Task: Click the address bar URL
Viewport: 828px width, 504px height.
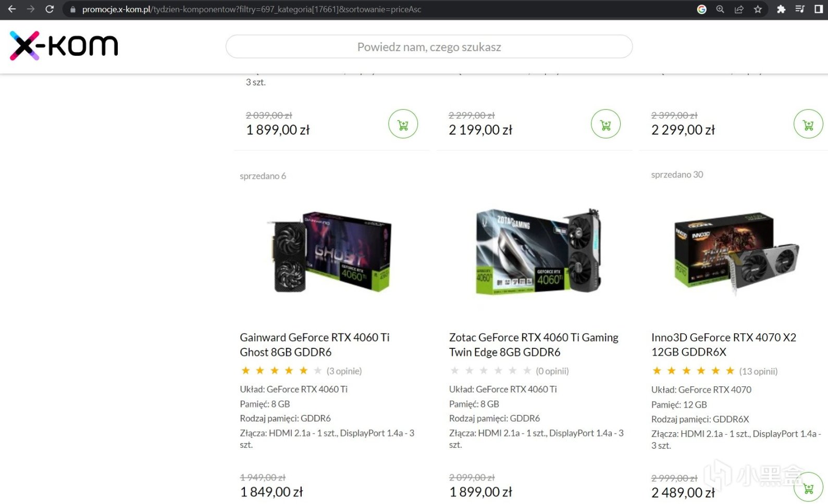Action: [252, 9]
